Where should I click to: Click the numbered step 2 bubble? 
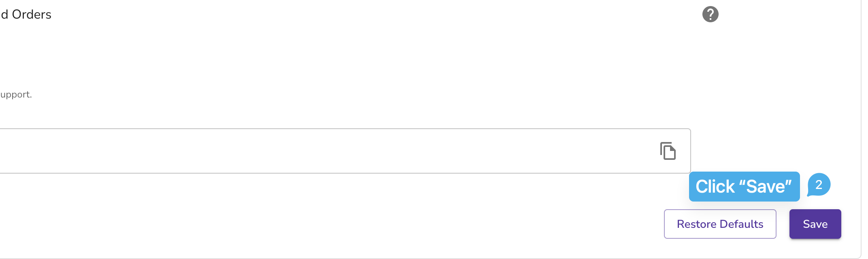click(x=819, y=185)
